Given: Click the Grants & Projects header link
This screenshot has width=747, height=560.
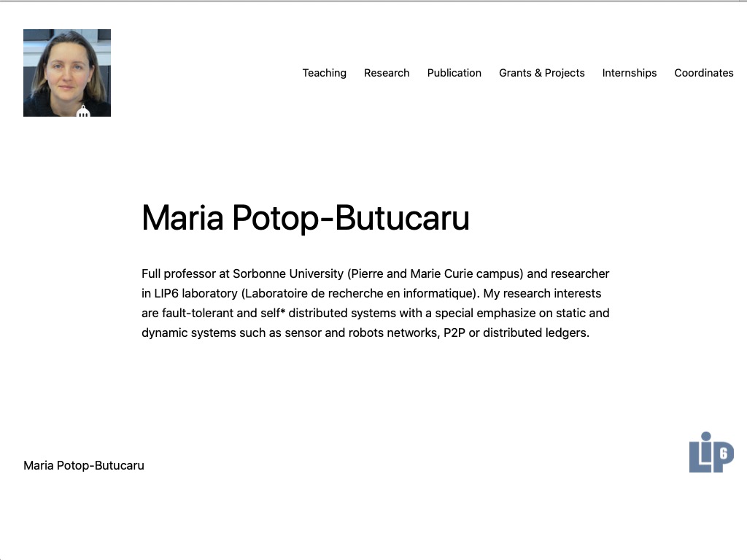Looking at the screenshot, I should pos(542,73).
